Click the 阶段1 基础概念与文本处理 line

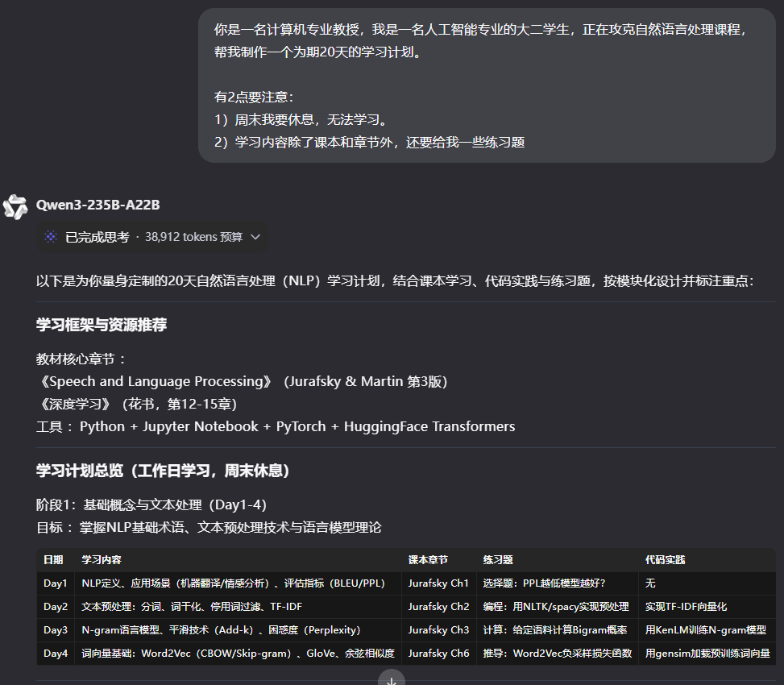(x=151, y=505)
